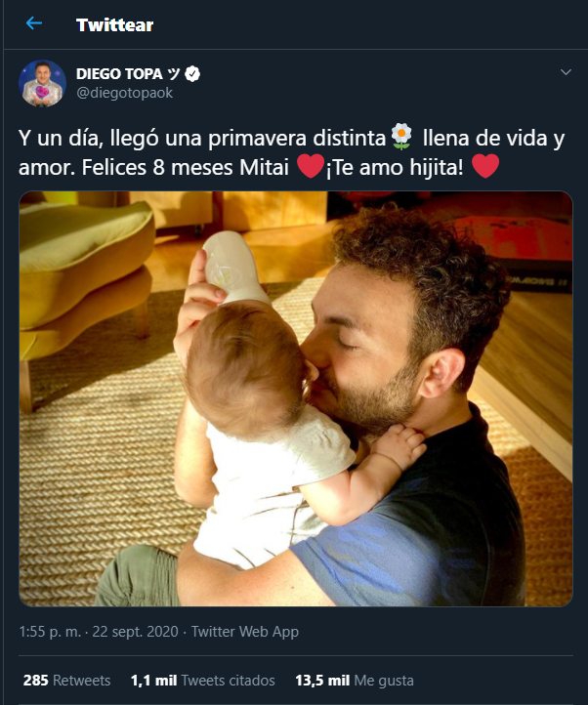The image size is (588, 705).
Task: Open the Twitter Web App source link
Action: point(245,632)
